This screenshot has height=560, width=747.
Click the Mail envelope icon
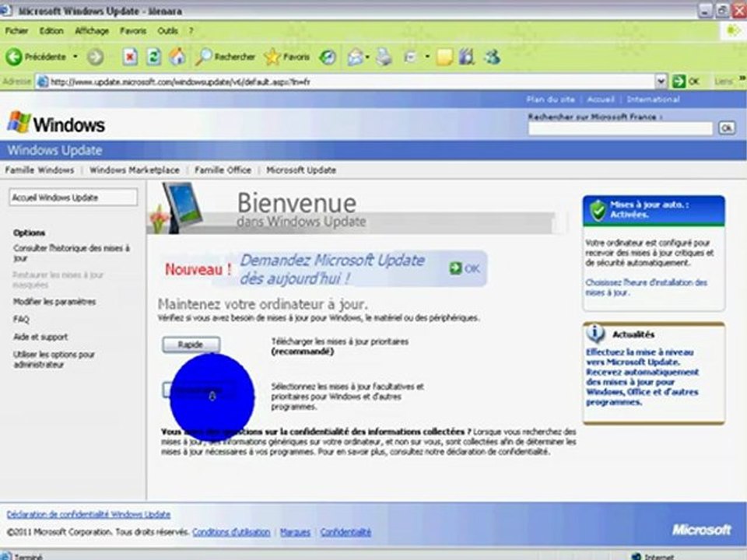click(x=355, y=57)
